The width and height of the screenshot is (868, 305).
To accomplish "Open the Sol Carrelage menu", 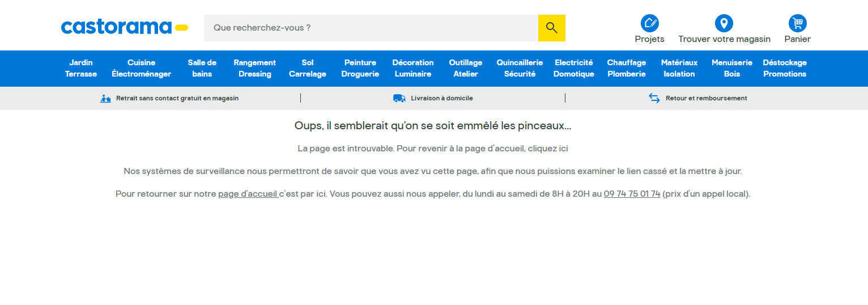I will point(308,68).
